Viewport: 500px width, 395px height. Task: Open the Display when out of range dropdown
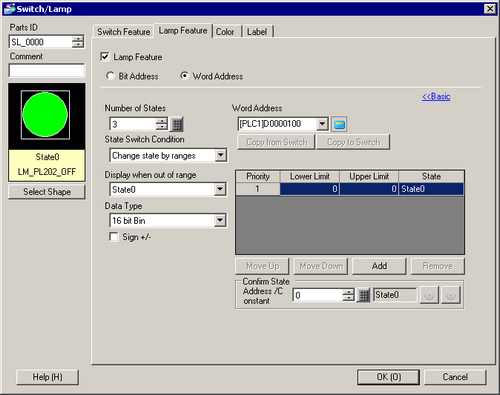pos(220,189)
